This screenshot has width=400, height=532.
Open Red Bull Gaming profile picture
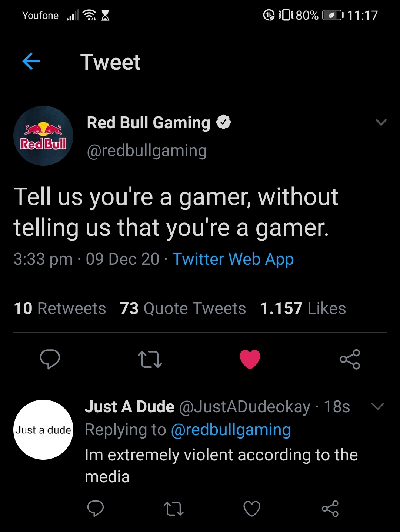point(43,136)
